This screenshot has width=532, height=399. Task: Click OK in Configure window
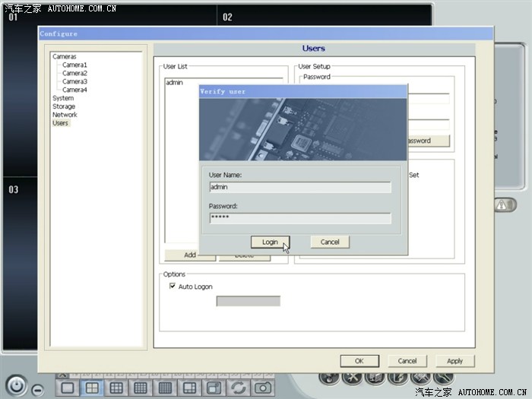tap(359, 361)
